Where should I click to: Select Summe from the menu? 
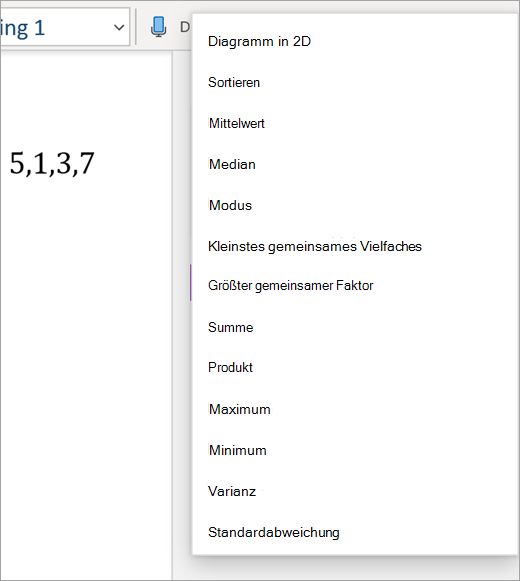[231, 327]
